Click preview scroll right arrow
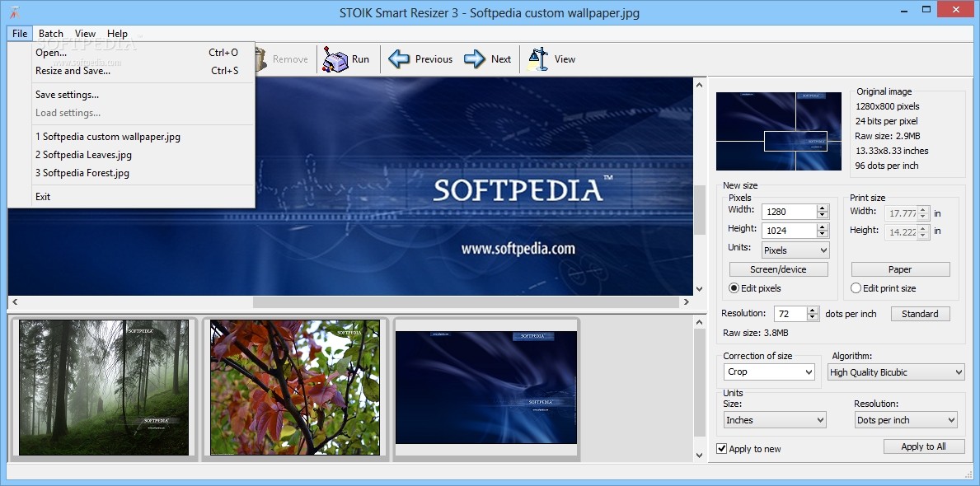This screenshot has height=486, width=980. 687,301
